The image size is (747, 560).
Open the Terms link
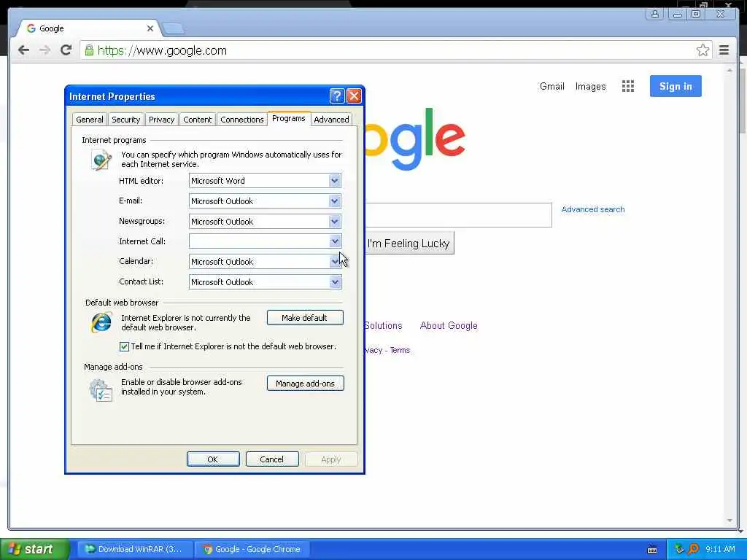coord(400,351)
